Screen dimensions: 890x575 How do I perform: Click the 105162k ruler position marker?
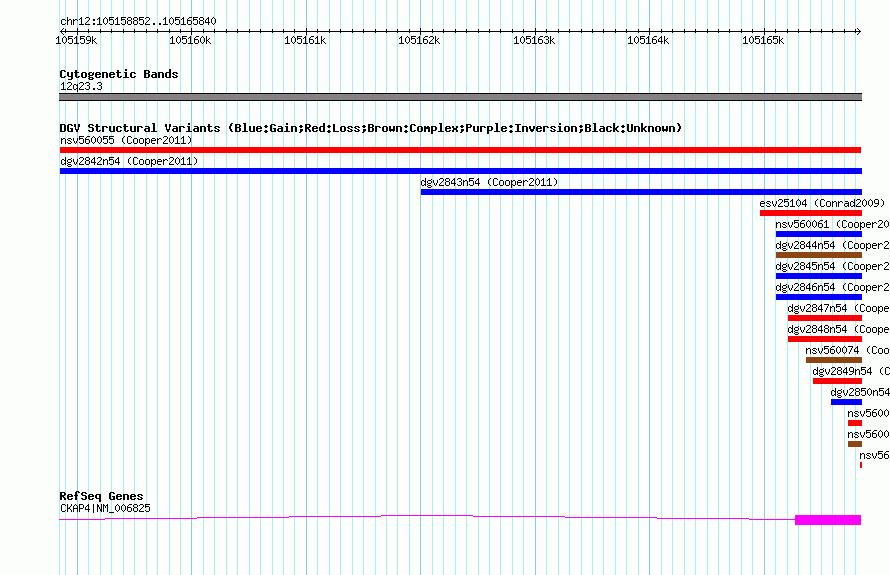tap(419, 40)
